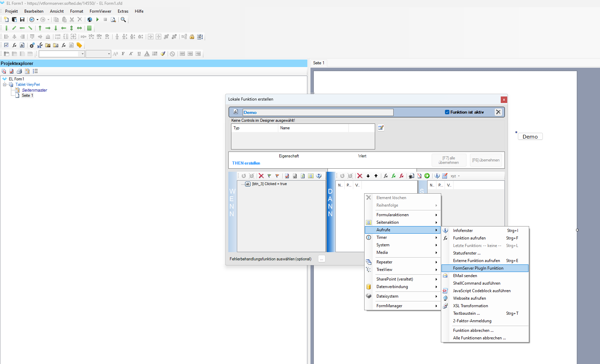The height and width of the screenshot is (364, 600).
Task: Open the font name dropdown
Action: pos(82,54)
